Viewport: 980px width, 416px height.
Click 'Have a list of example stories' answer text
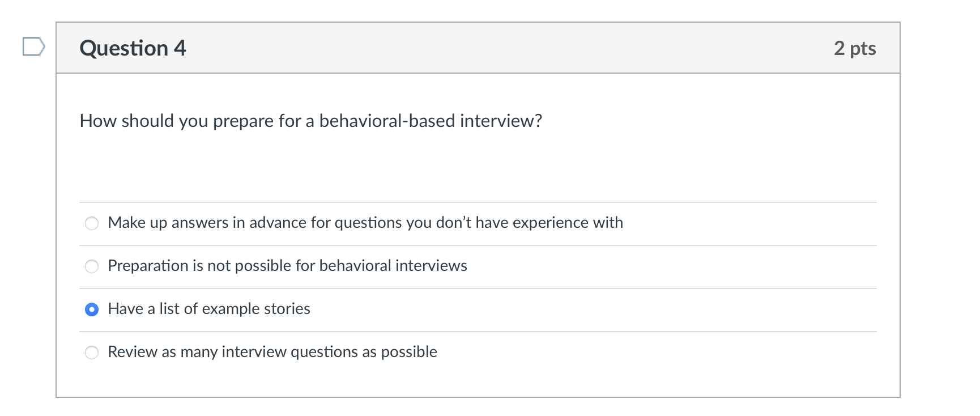[x=209, y=309]
